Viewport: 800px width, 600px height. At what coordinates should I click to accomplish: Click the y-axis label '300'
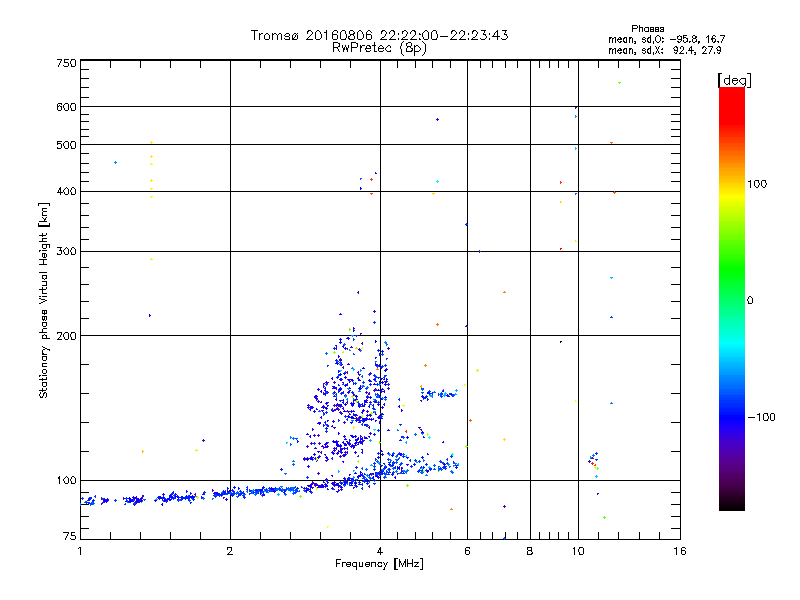click(x=66, y=251)
